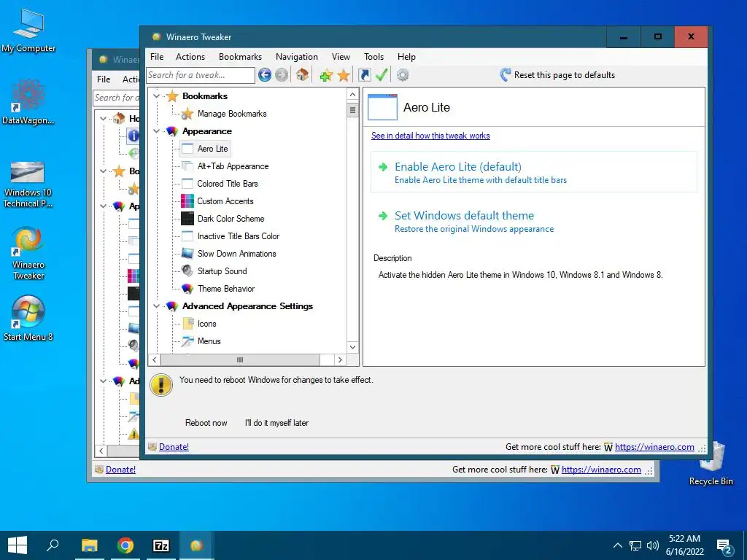Open Start Menu 8 desktop shortcut
The height and width of the screenshot is (560, 747).
[28, 318]
